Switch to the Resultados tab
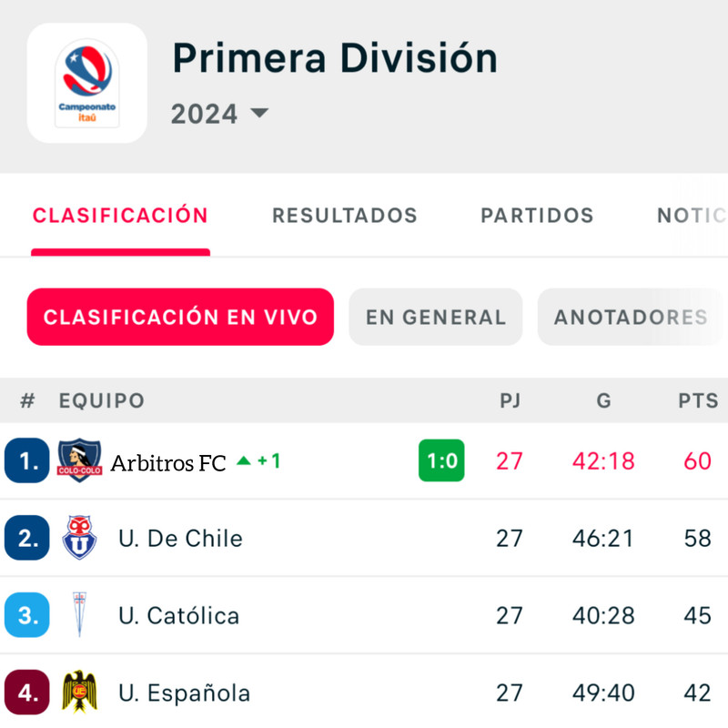The width and height of the screenshot is (728, 728). tap(345, 216)
